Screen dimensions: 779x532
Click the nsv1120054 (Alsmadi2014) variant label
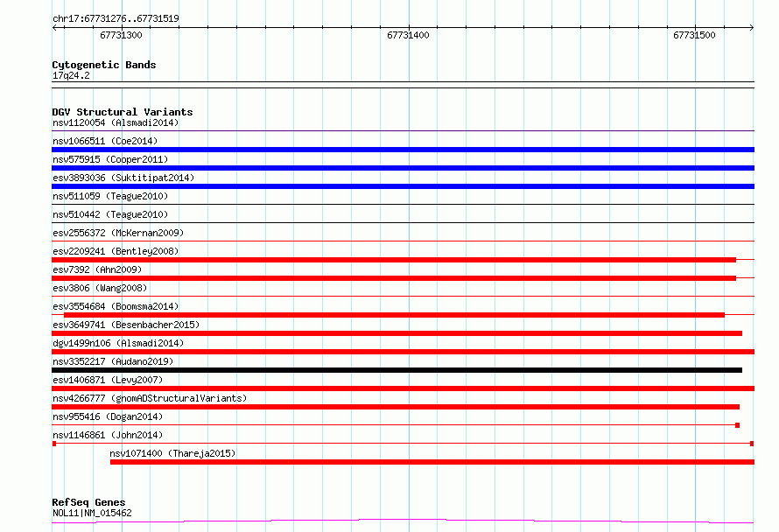(116, 122)
